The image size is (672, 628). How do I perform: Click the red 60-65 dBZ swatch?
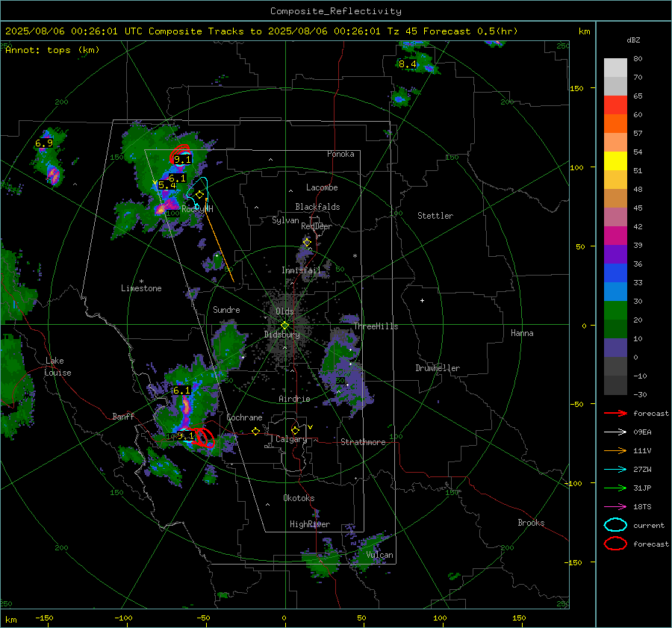[x=615, y=105]
